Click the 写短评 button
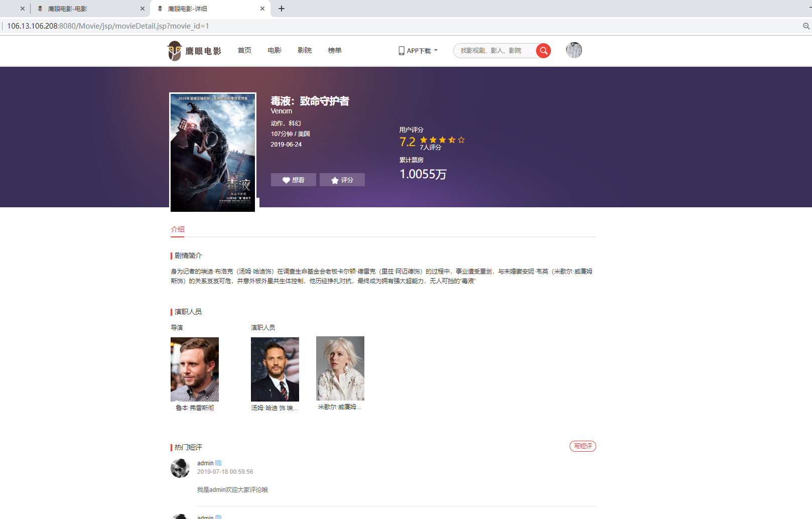 click(x=583, y=446)
